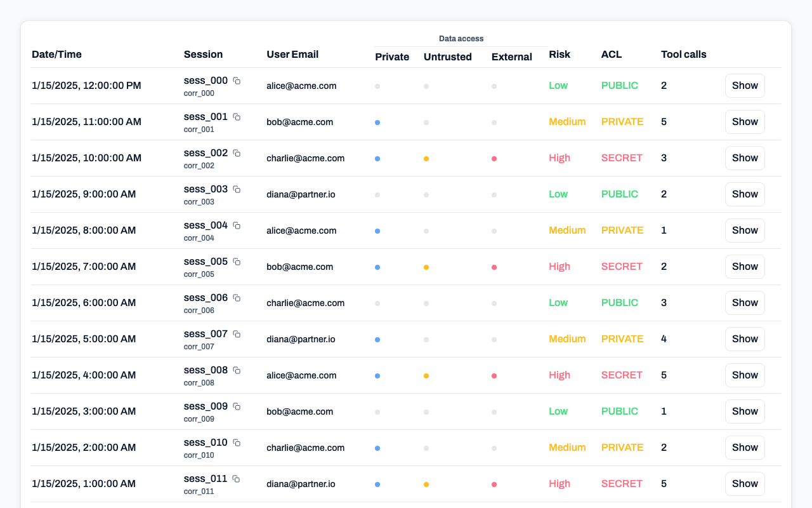Image resolution: width=812 pixels, height=508 pixels.
Task: Copy session ID sess_000
Action: [x=237, y=81]
